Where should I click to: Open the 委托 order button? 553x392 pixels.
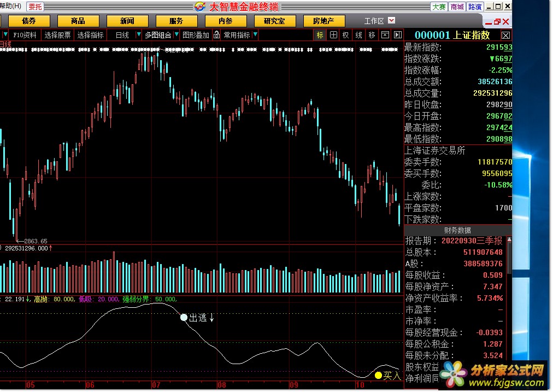click(35, 7)
